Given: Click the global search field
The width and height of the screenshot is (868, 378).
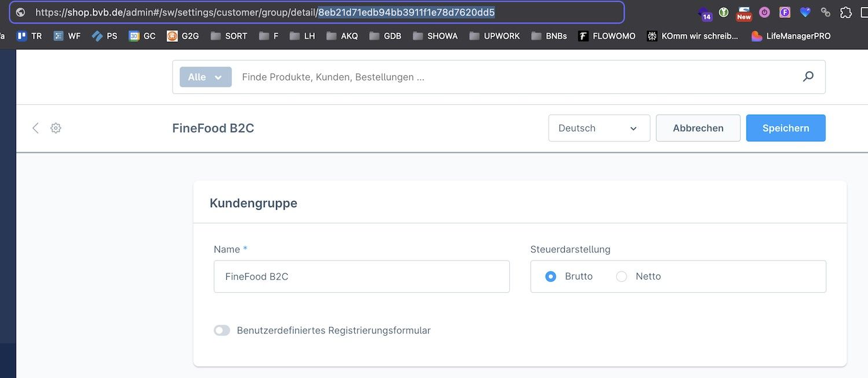Looking at the screenshot, I should 509,77.
